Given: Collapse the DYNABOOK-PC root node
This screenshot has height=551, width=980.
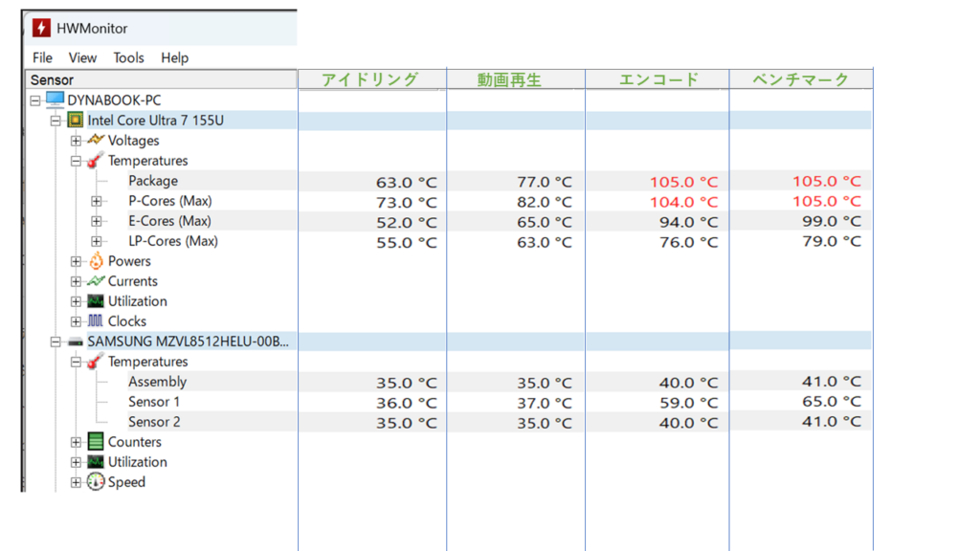Looking at the screenshot, I should (35, 100).
